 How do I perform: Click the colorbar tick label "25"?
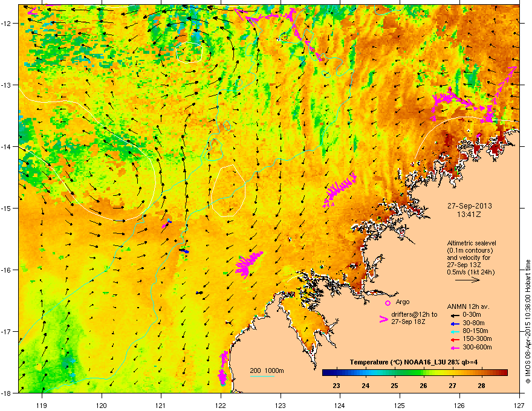tap(394, 386)
